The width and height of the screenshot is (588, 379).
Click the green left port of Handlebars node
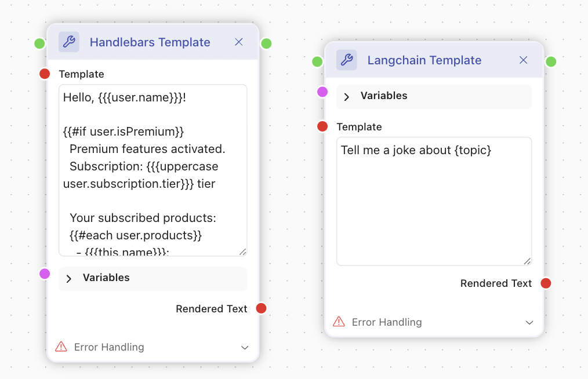[x=39, y=43]
